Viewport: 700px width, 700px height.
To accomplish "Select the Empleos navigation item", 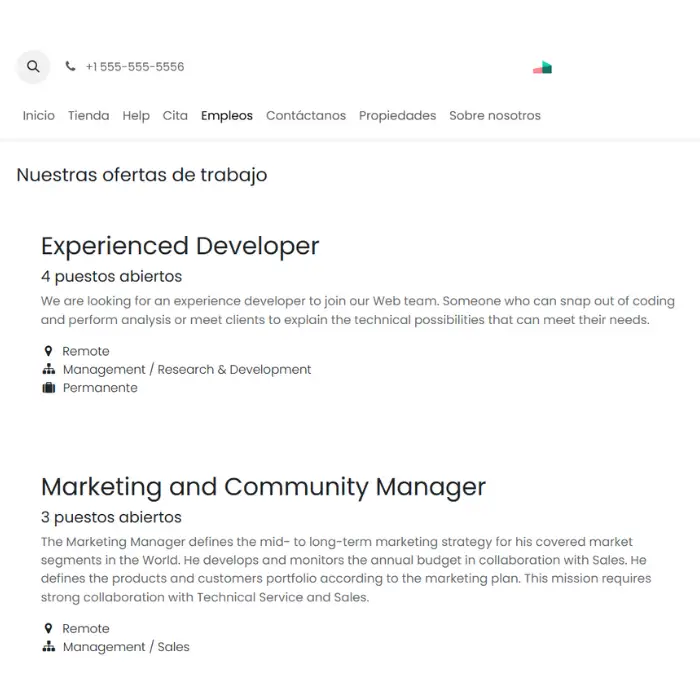I will (227, 116).
